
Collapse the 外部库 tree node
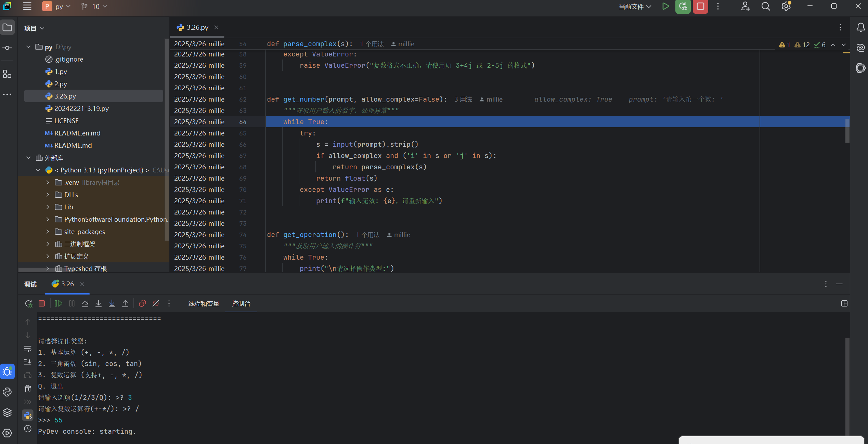(28, 158)
